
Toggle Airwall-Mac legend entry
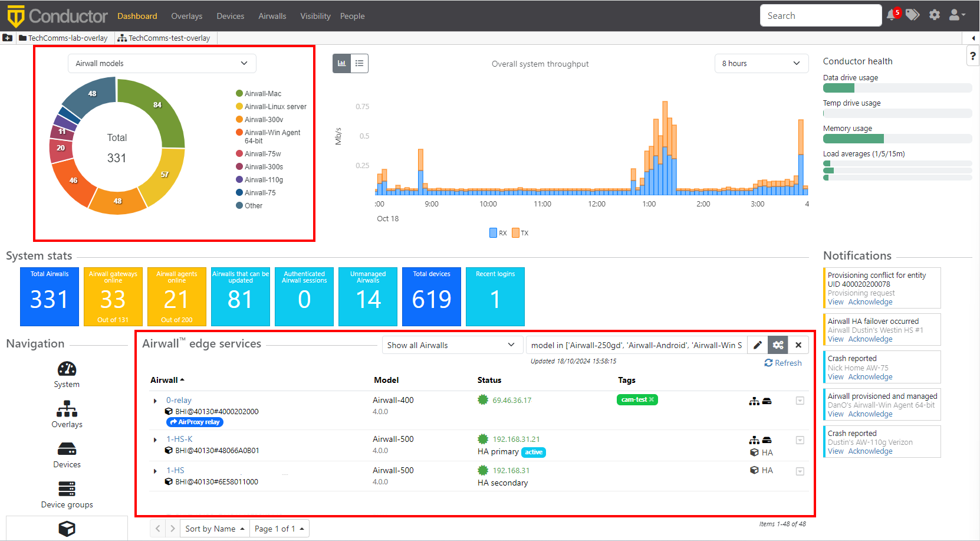pyautogui.click(x=258, y=93)
